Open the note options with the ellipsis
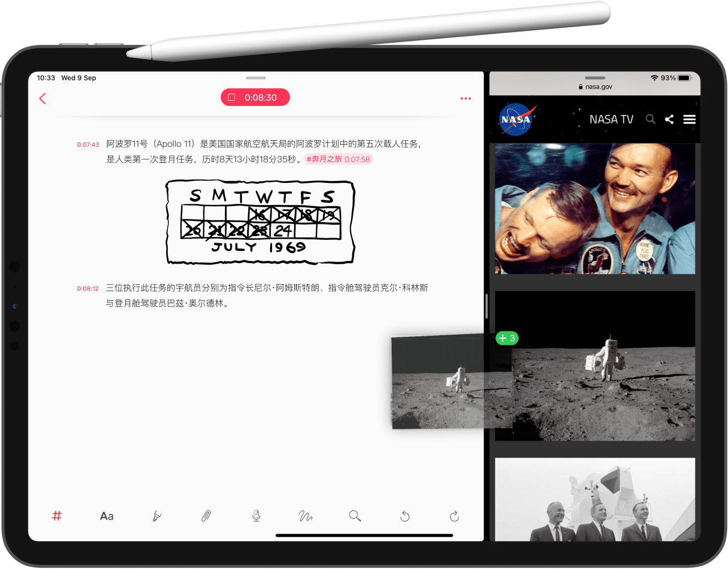 (465, 98)
